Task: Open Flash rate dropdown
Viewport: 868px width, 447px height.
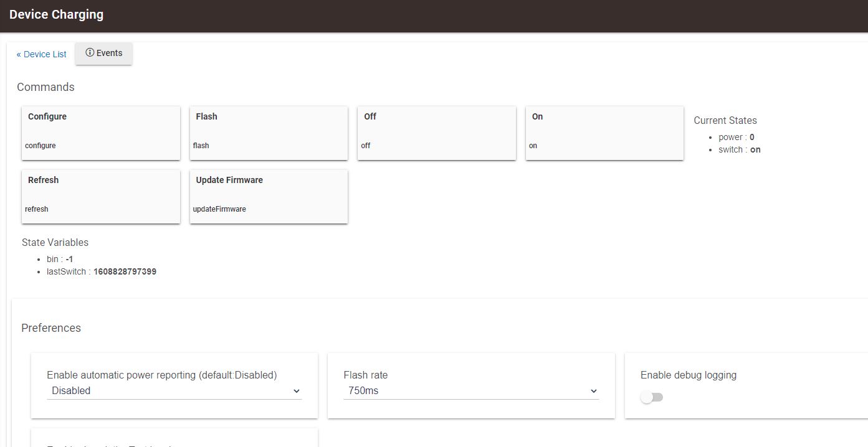Action: 471,391
